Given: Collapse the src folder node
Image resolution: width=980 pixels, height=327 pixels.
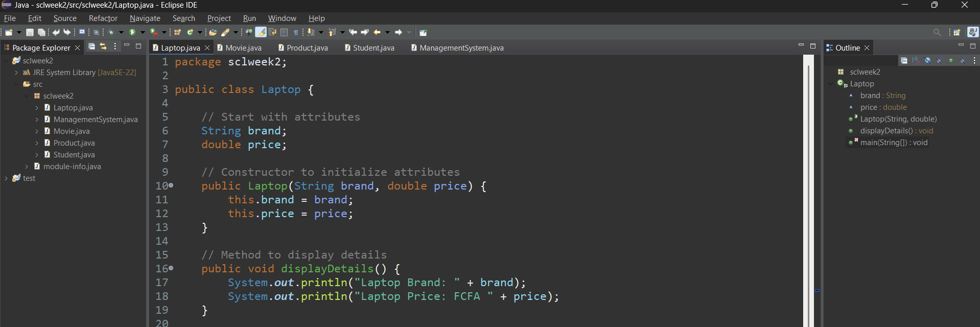Looking at the screenshot, I should pos(16,84).
